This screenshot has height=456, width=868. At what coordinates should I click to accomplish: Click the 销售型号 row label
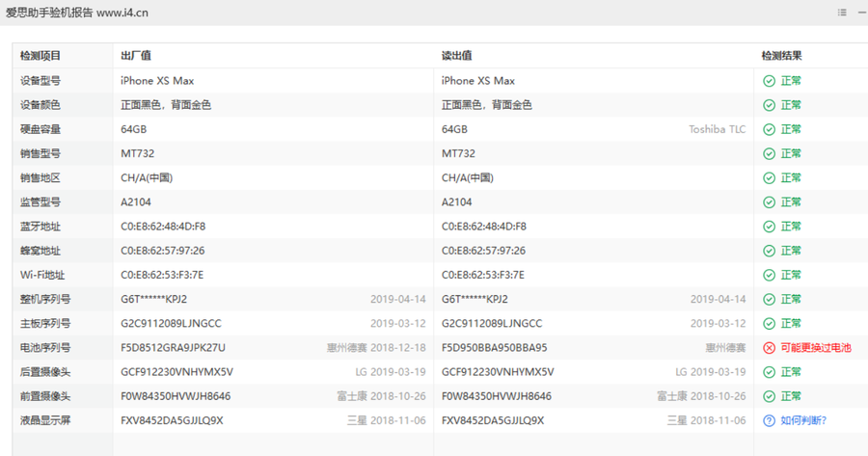[41, 154]
